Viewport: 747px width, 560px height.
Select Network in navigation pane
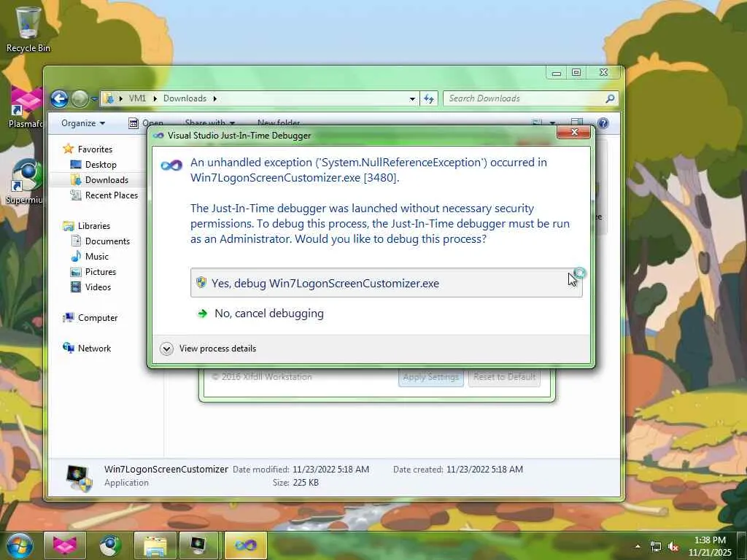94,348
